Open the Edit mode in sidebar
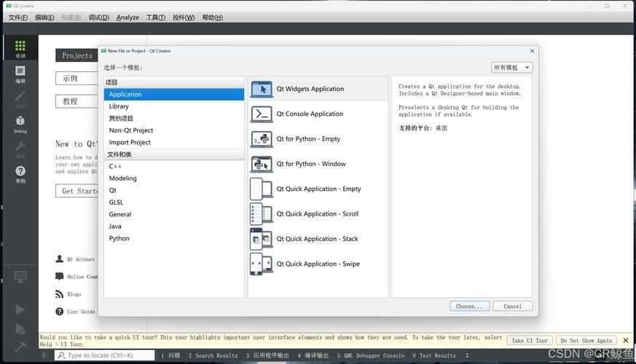 point(20,74)
